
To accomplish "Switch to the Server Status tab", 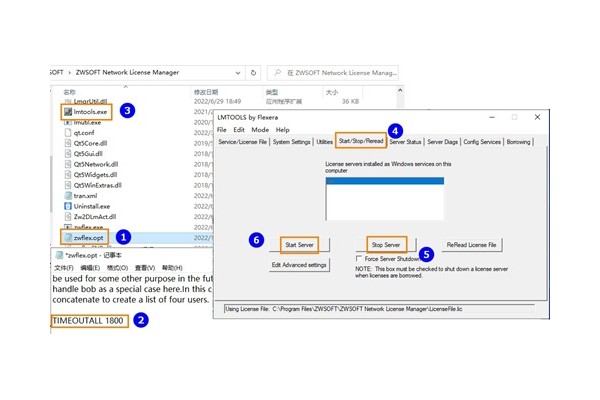I will coord(405,142).
